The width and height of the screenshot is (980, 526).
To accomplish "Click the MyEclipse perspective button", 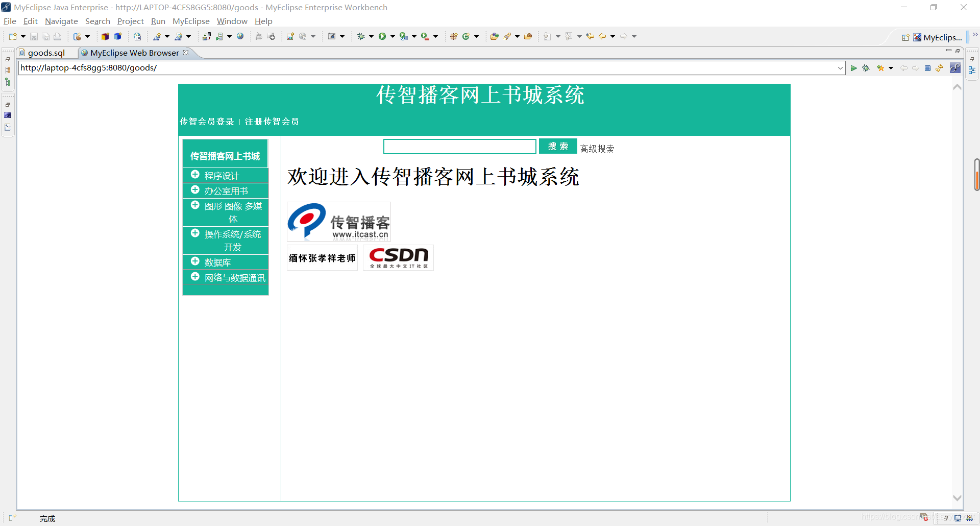I will coord(937,37).
